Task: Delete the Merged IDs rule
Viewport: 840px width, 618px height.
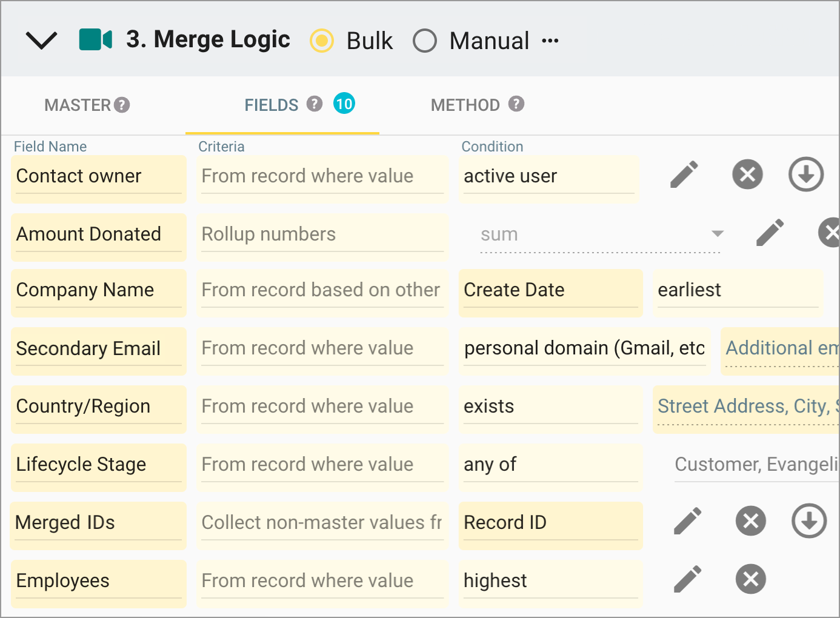Action: pos(750,521)
